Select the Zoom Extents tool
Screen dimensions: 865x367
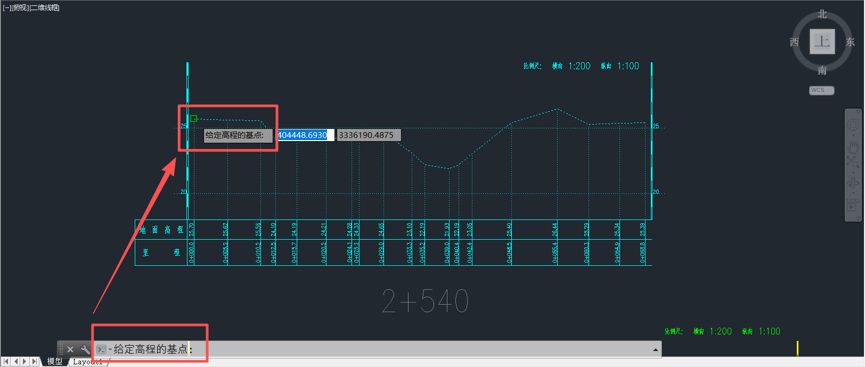click(852, 161)
